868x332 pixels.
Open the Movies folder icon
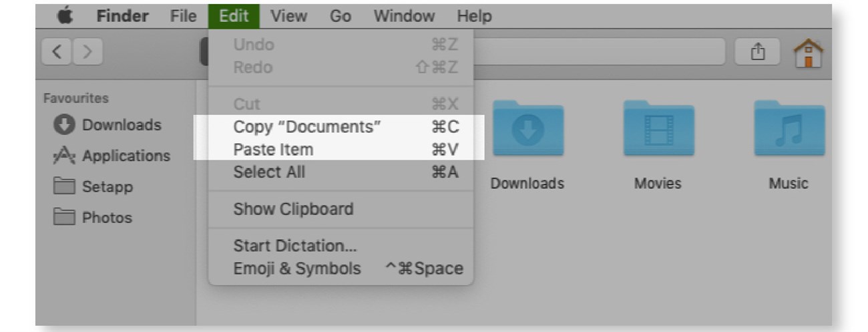658,128
